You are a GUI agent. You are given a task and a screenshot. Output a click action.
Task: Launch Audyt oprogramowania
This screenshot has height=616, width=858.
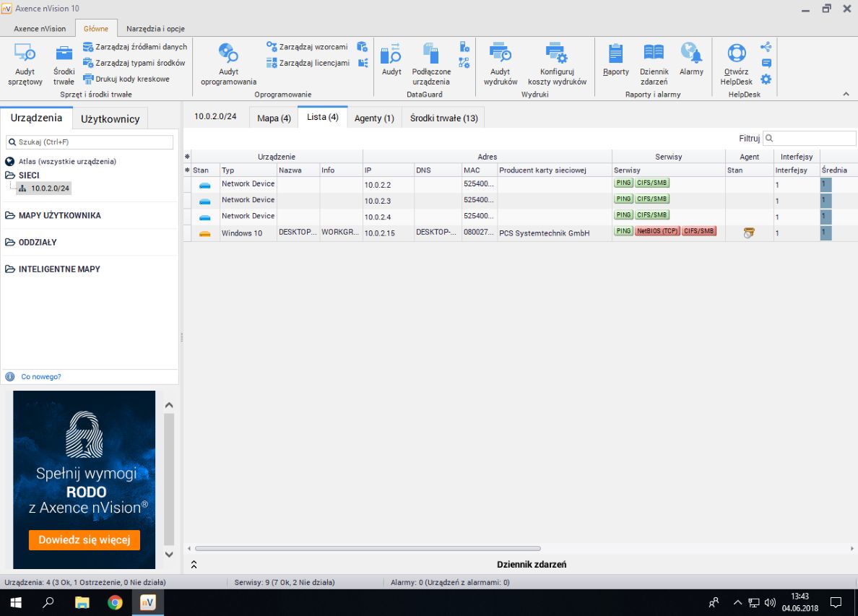coord(228,64)
